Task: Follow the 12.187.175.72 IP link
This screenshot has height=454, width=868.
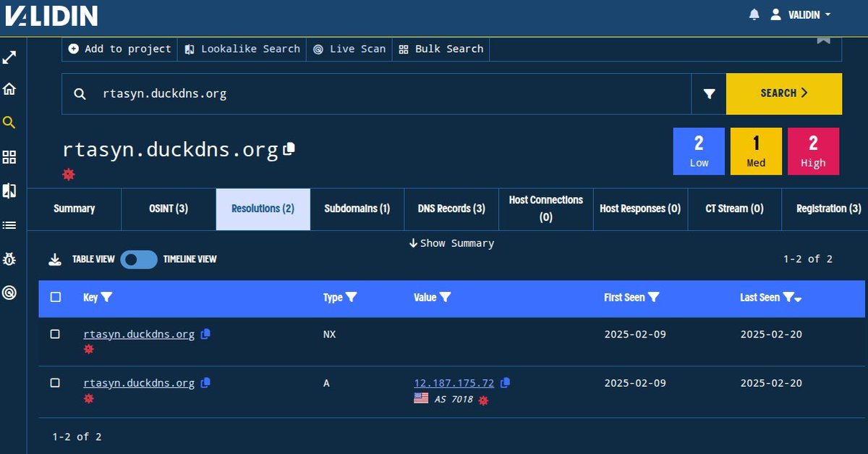Action: (454, 383)
